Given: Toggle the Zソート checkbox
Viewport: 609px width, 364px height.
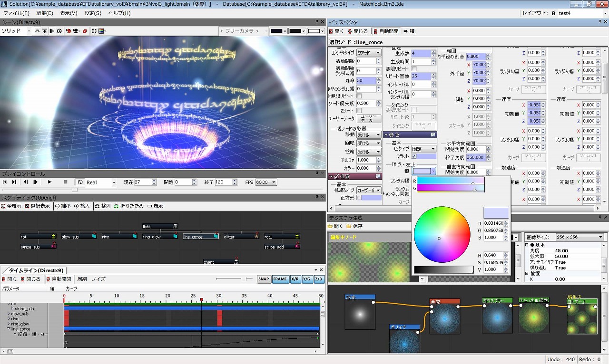Looking at the screenshot, I should coord(359,111).
